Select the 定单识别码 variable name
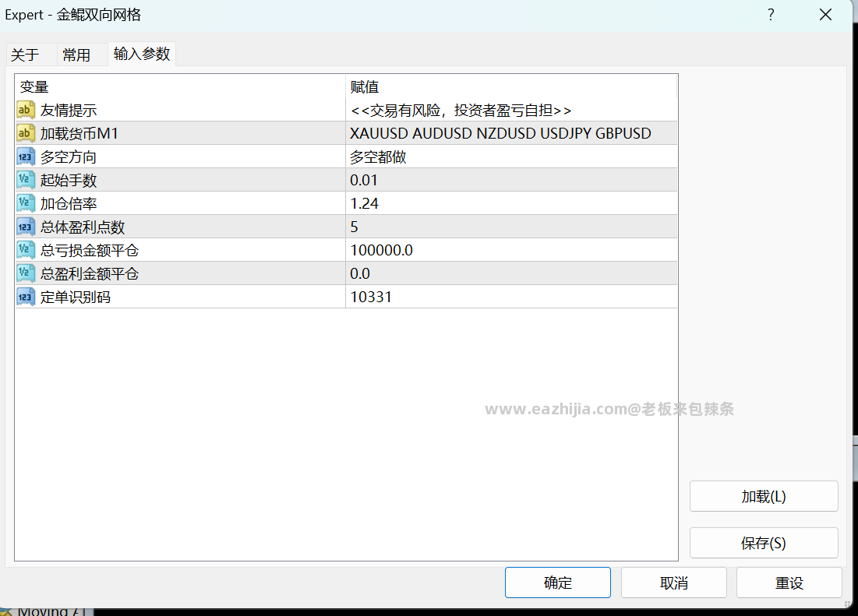The width and height of the screenshot is (858, 616). click(x=76, y=297)
